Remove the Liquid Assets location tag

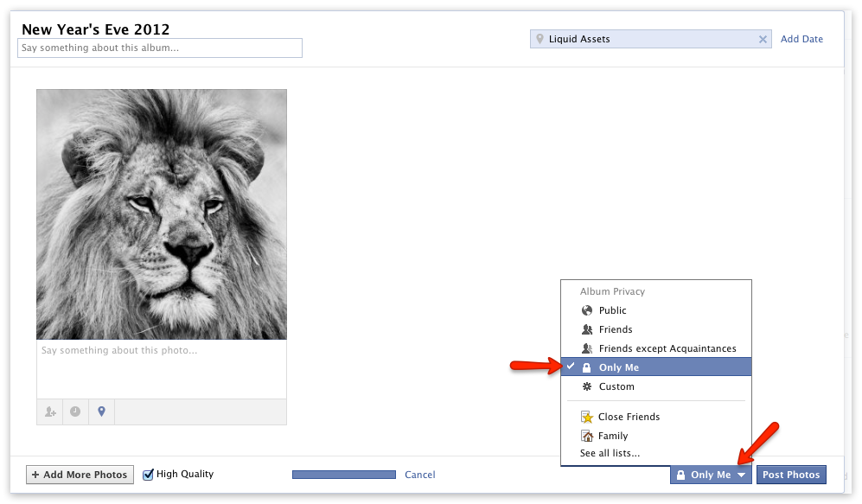(763, 39)
